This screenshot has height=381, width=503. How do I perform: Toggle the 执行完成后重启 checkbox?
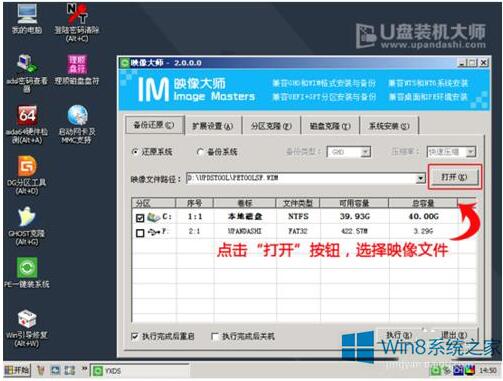click(x=135, y=336)
